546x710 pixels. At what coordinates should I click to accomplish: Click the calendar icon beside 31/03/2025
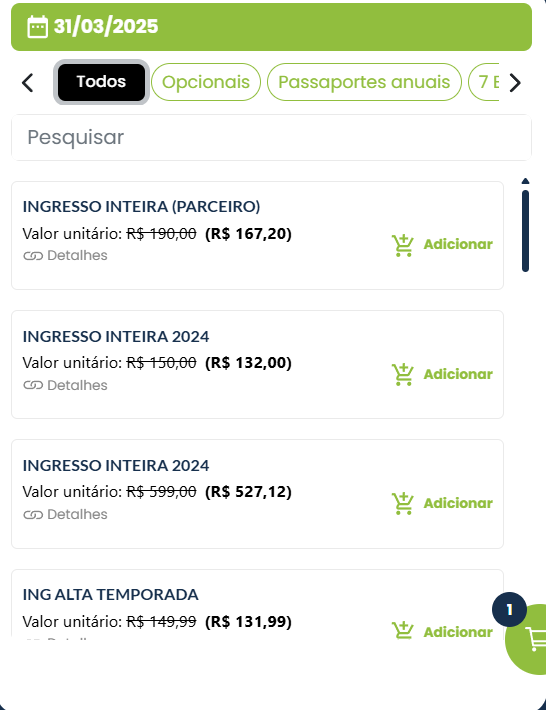point(37,27)
